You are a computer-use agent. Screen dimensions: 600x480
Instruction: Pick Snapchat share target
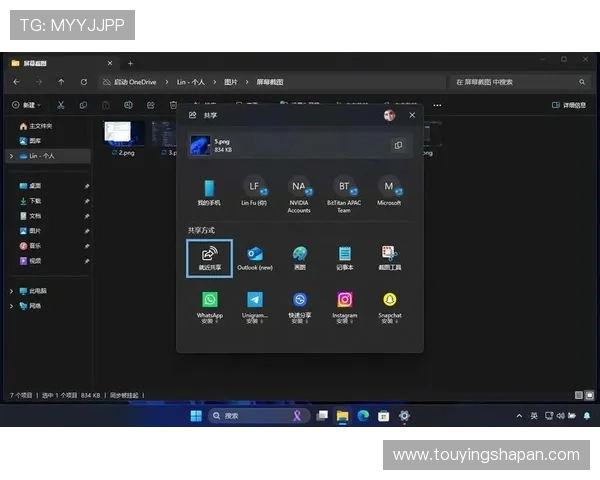pos(390,301)
